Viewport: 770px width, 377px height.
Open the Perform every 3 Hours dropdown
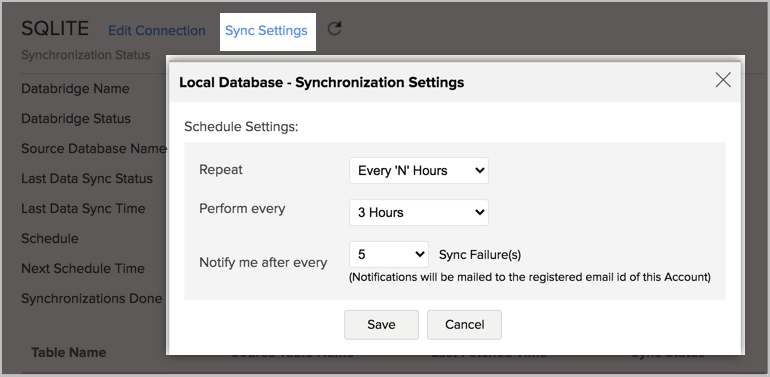coord(419,213)
